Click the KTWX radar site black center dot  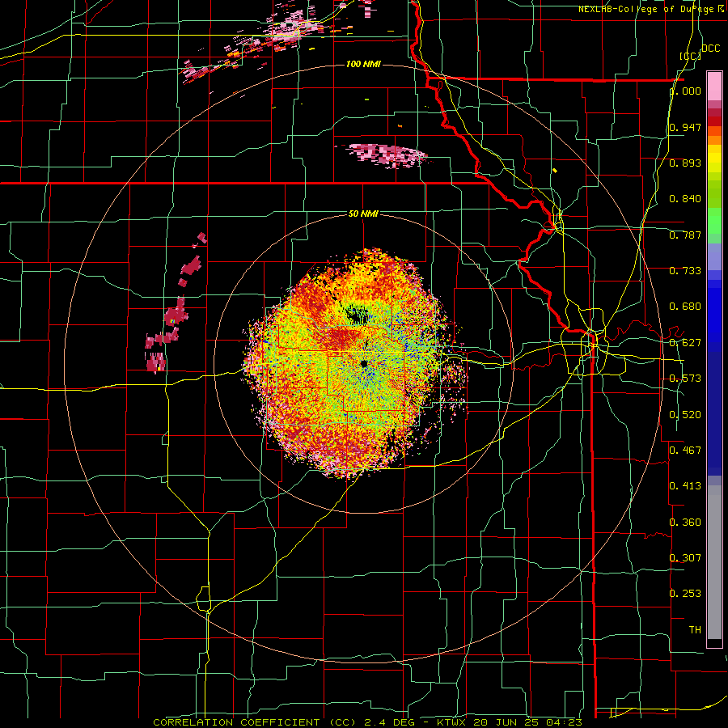363,363
